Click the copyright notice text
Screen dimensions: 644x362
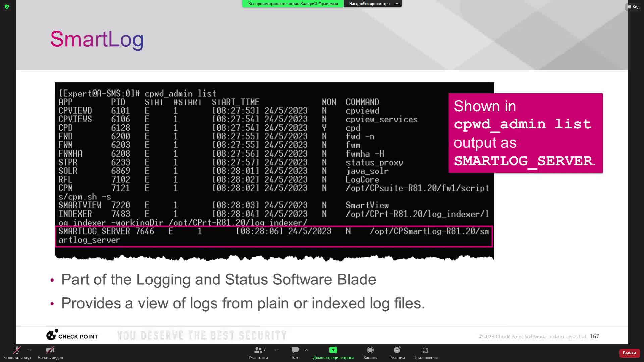tap(533, 337)
